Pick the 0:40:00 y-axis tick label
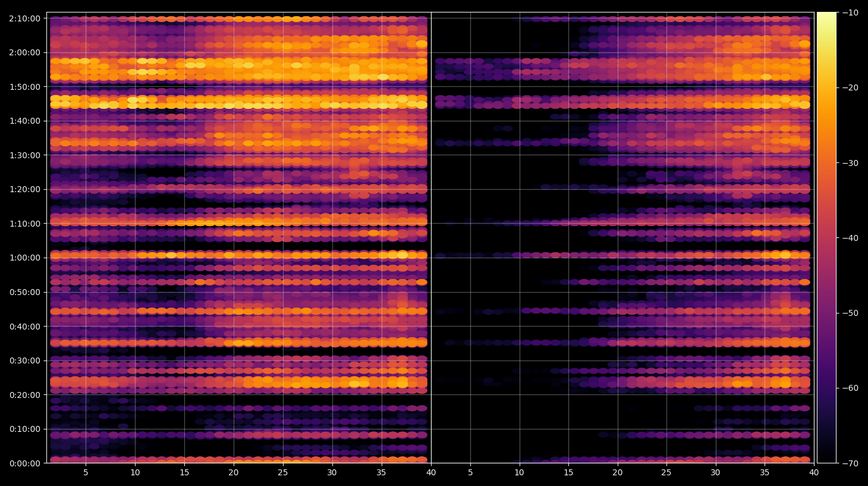Screen dimensions: 868x486 [24, 327]
